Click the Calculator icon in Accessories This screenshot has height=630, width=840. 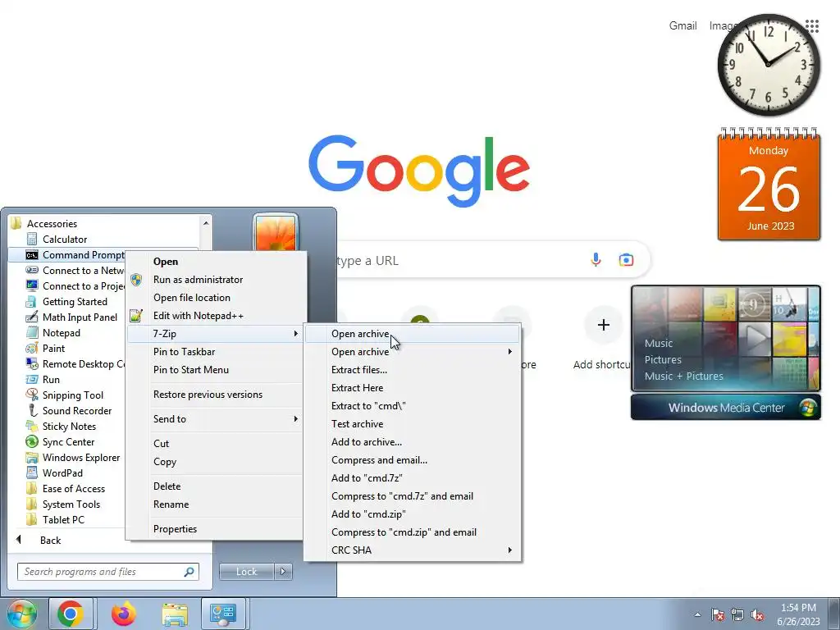pos(32,239)
